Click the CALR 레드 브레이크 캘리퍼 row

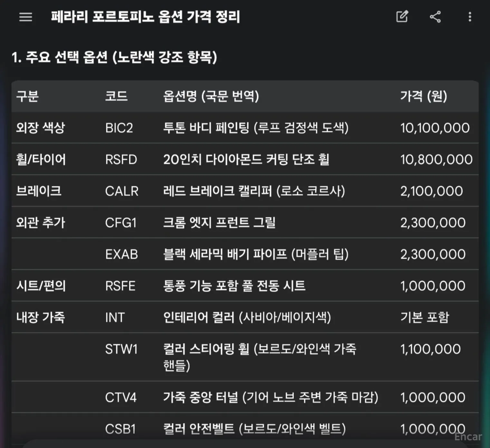[x=245, y=191]
